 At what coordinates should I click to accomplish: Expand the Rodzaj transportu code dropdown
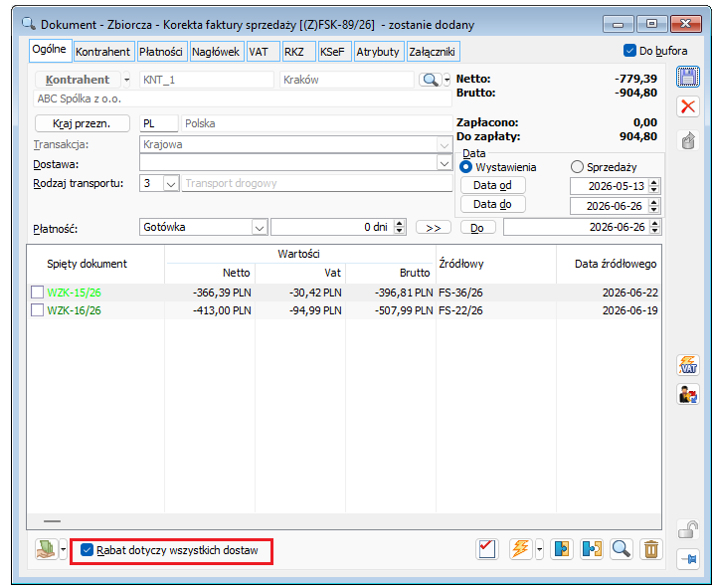coord(171,184)
